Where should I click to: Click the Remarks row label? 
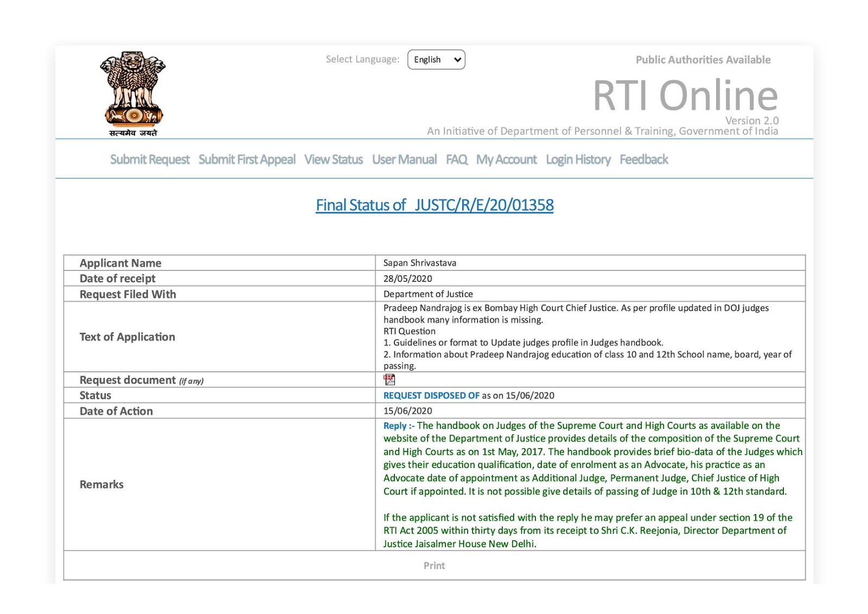pyautogui.click(x=101, y=484)
